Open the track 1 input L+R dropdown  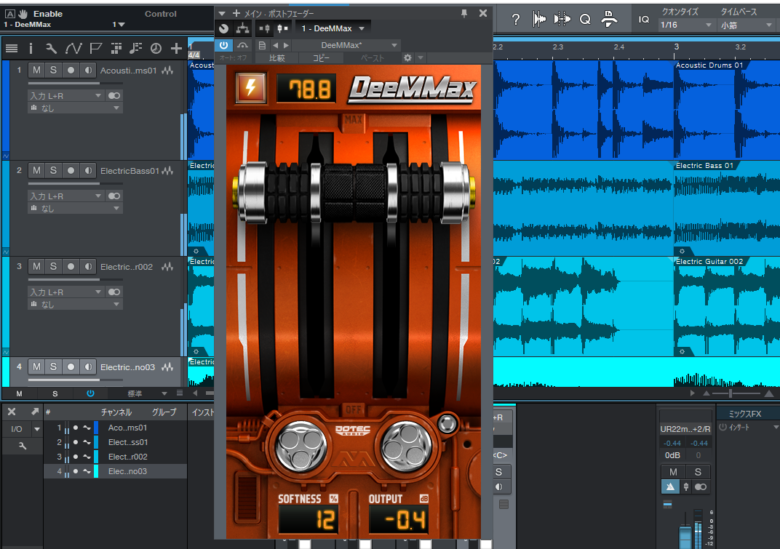point(65,95)
